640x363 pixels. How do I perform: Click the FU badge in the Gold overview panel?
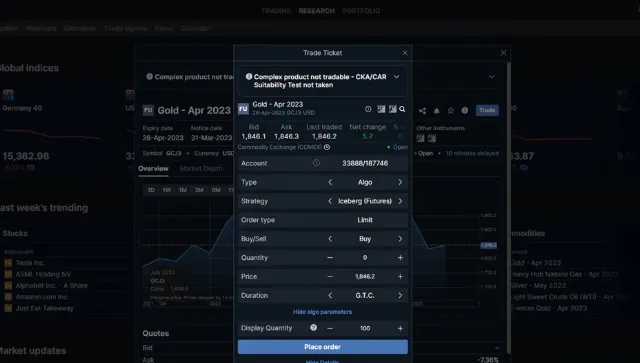[148, 110]
